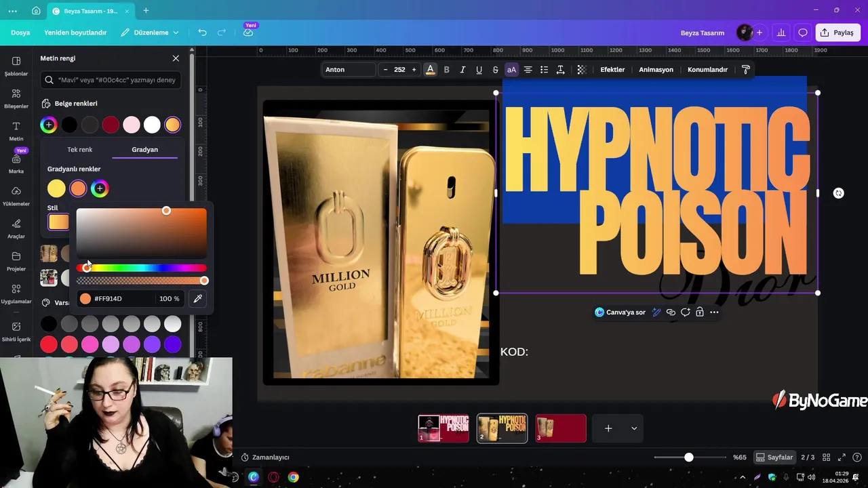Open the Anton font dropdown

point(349,70)
